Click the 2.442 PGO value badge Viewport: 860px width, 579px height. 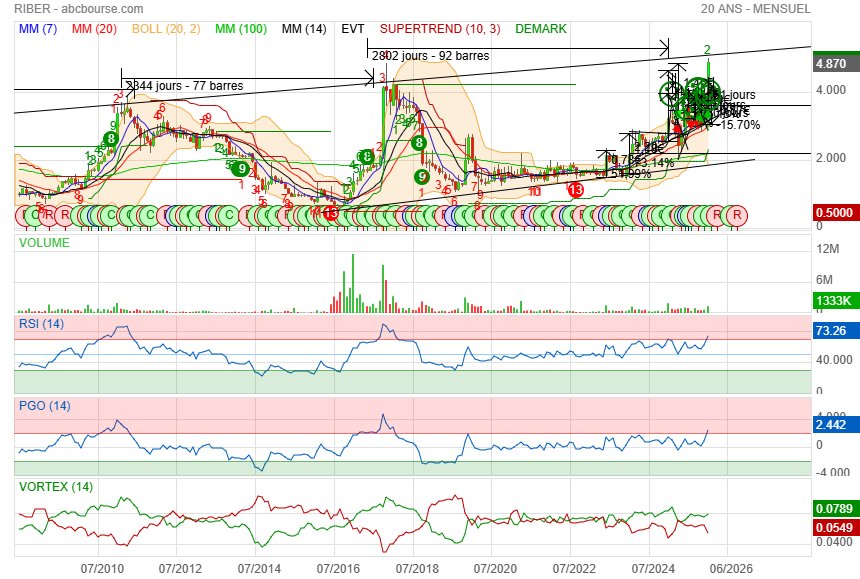pos(835,424)
